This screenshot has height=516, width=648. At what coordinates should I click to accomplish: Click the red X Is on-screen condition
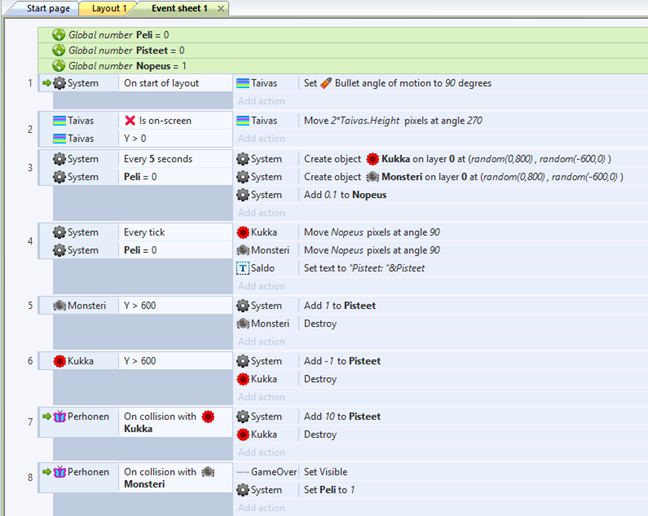(130, 121)
